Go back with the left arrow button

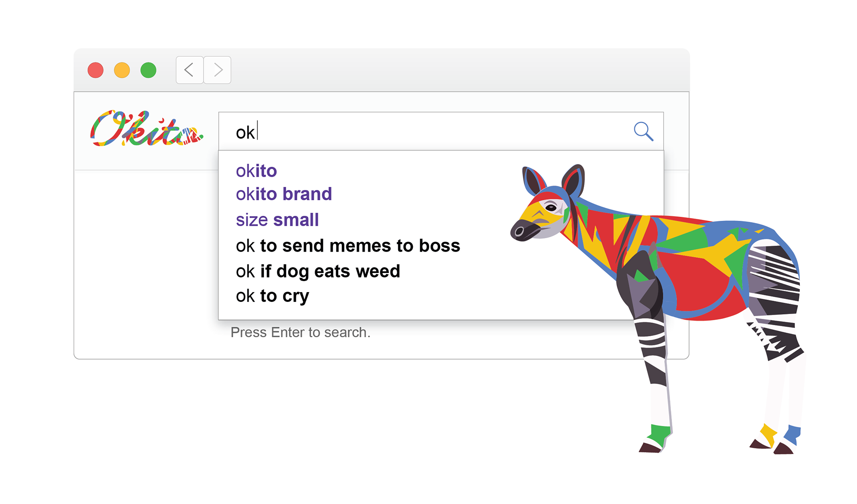click(190, 70)
